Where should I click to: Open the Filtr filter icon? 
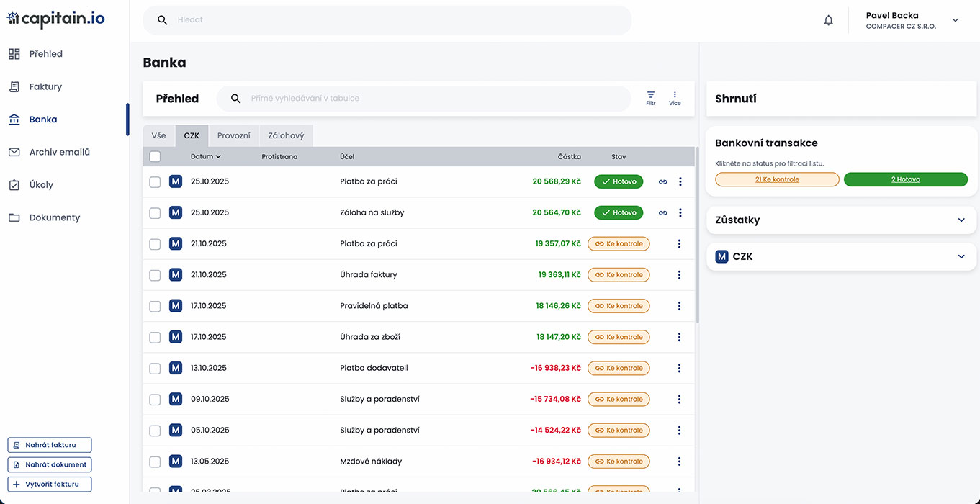point(651,98)
